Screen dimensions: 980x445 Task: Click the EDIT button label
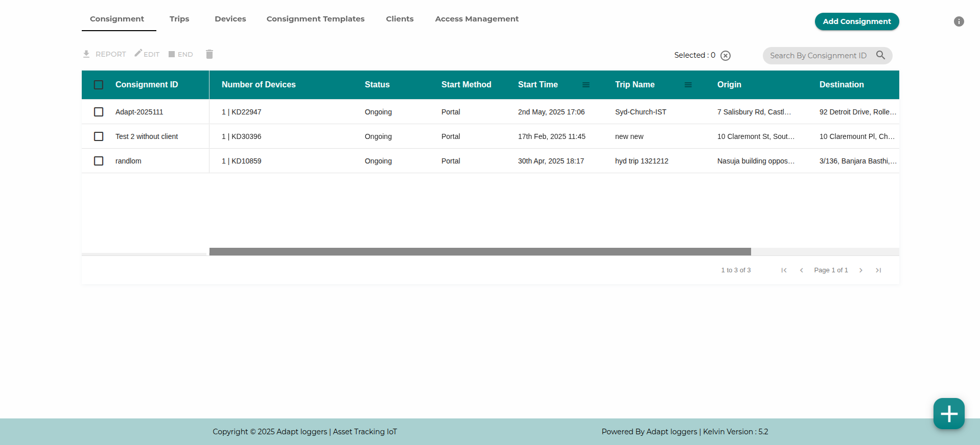pyautogui.click(x=151, y=54)
